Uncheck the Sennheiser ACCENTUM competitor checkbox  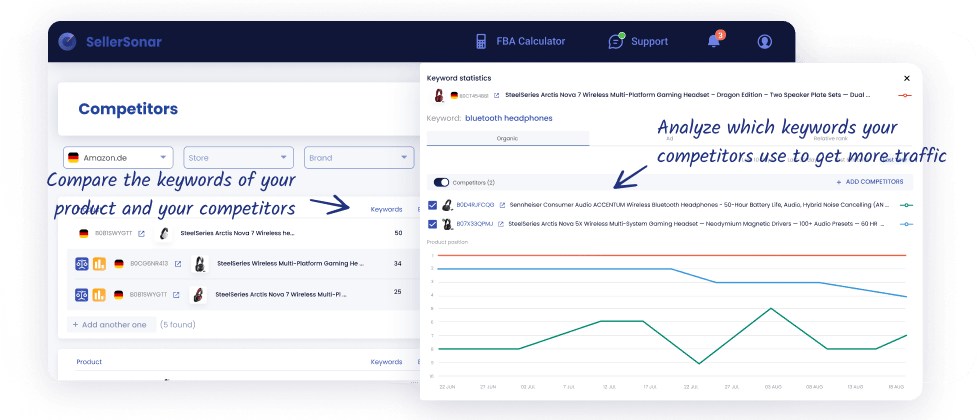click(x=432, y=205)
